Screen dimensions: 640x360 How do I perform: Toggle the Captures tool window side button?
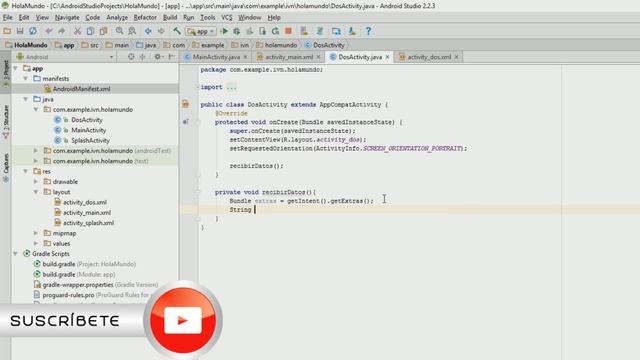[x=6, y=168]
